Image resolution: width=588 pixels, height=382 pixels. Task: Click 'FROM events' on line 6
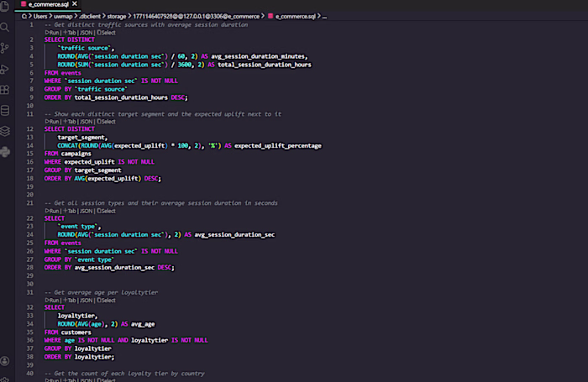pyautogui.click(x=63, y=73)
